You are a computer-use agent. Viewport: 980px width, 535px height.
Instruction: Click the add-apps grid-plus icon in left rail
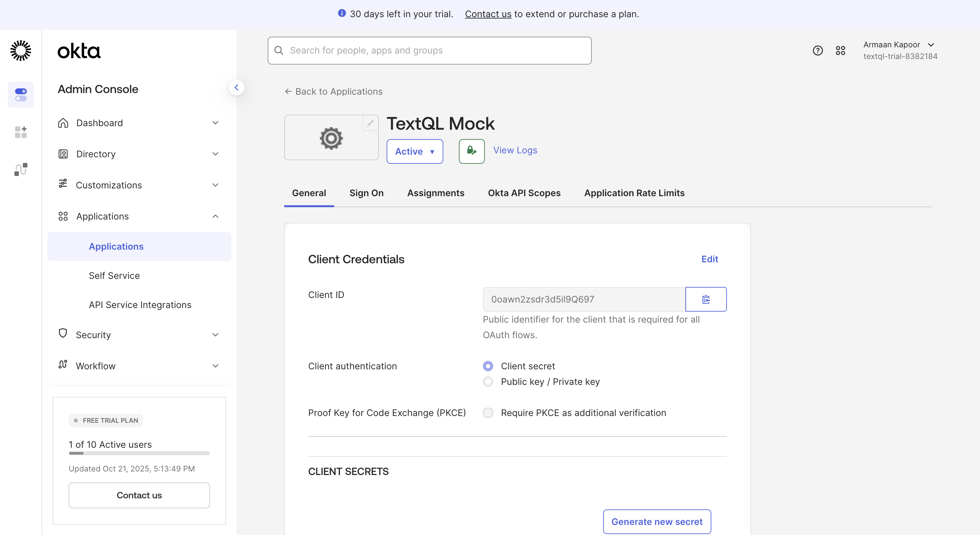tap(20, 132)
